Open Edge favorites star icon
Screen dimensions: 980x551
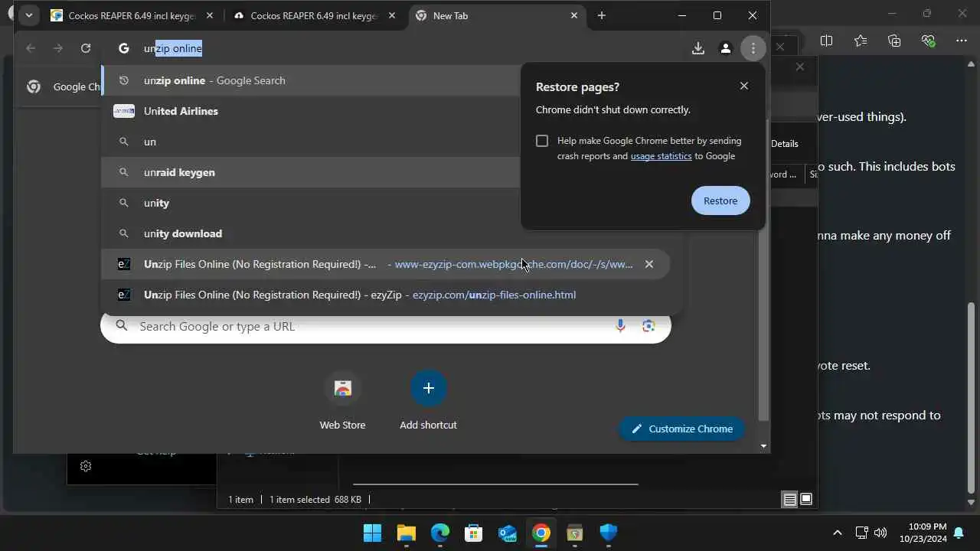pos(861,41)
